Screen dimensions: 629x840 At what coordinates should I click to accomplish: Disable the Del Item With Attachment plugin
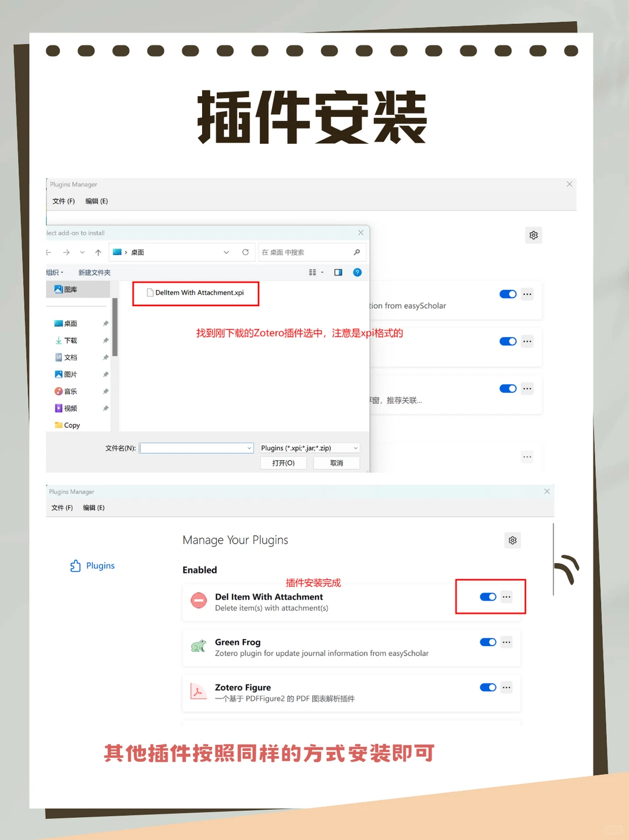487,597
